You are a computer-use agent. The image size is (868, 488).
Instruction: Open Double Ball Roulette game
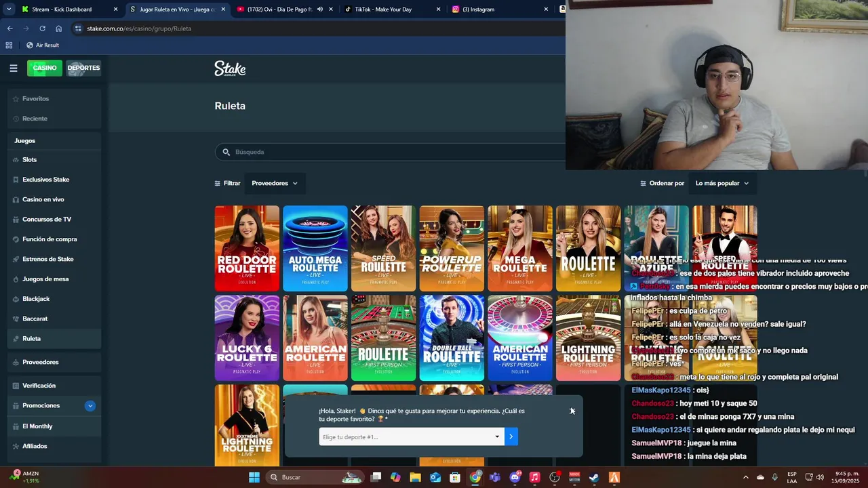452,338
